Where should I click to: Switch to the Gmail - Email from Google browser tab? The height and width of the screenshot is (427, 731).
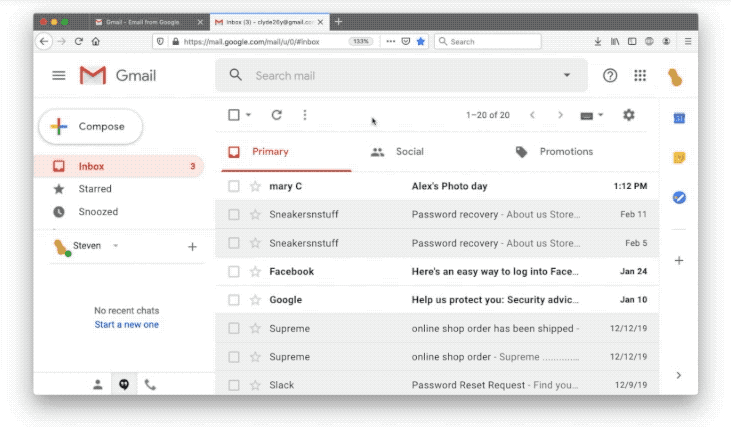coord(148,22)
